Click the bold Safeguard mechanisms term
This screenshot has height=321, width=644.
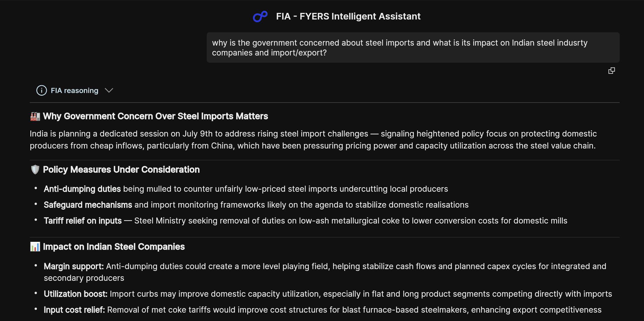pos(88,205)
